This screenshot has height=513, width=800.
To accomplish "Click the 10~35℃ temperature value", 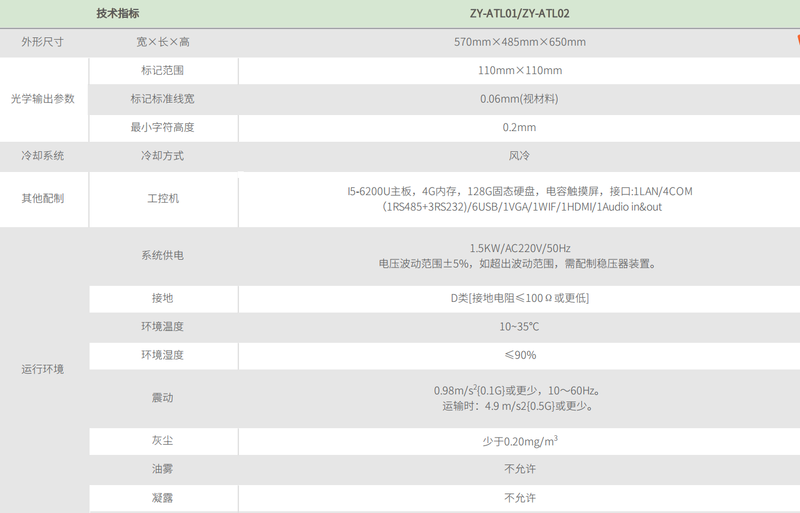I will 519,327.
